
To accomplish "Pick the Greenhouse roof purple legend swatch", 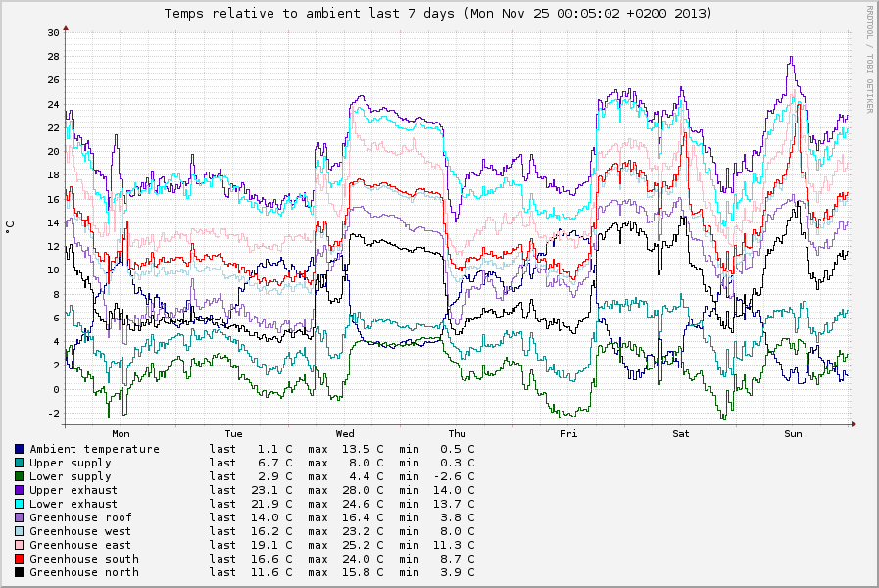I will pos(19,518).
